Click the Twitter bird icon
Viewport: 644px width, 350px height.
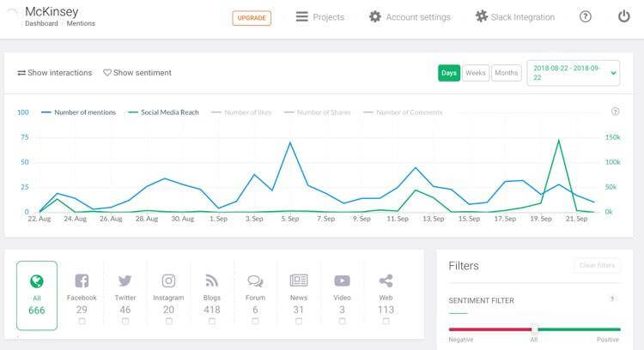pos(125,281)
